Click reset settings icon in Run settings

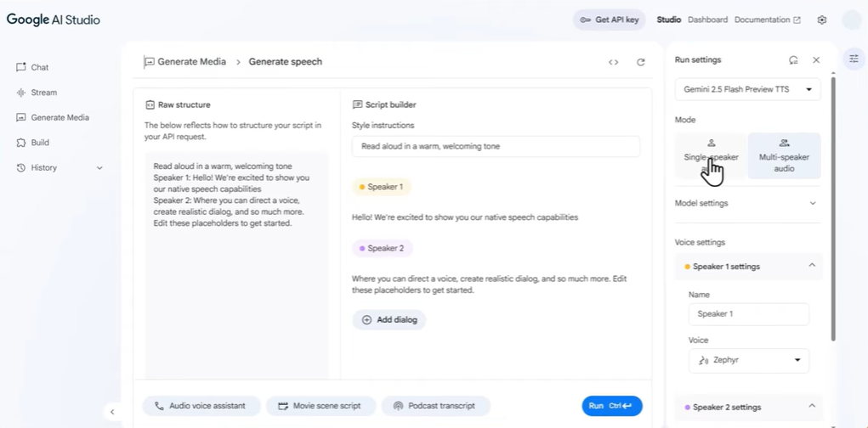[793, 59]
